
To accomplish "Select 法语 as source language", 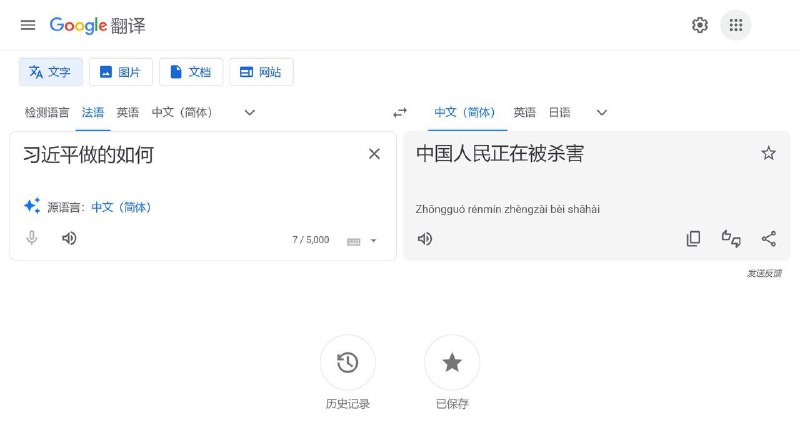I will pos(93,112).
